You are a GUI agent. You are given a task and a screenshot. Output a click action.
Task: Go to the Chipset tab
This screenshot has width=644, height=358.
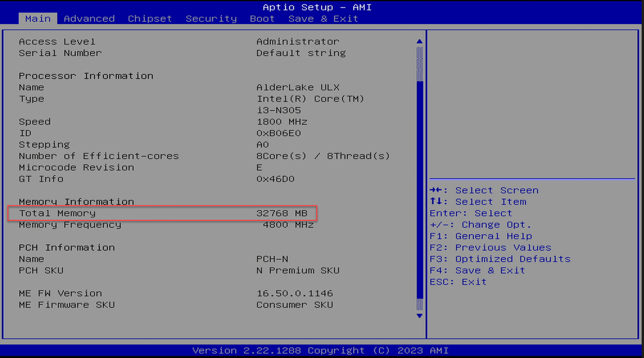[x=150, y=19]
